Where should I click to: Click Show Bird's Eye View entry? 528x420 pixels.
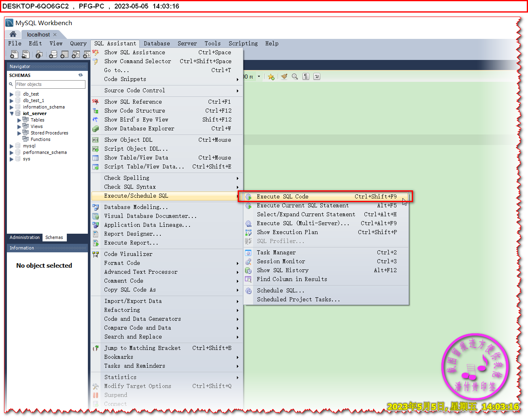coord(167,119)
